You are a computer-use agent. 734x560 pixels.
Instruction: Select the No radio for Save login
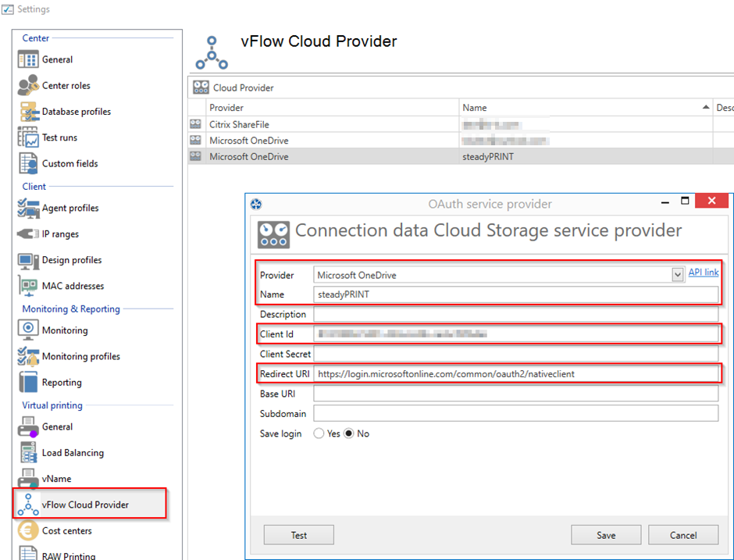[349, 433]
